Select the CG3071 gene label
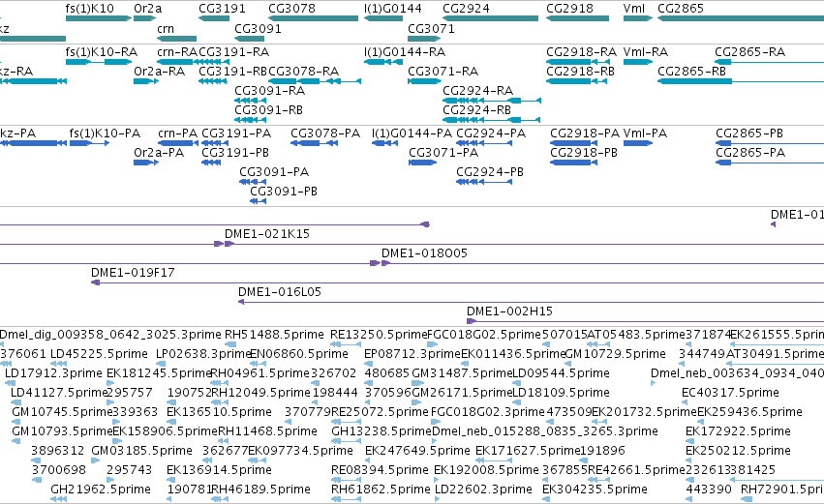The height and width of the screenshot is (504, 824). tap(432, 29)
